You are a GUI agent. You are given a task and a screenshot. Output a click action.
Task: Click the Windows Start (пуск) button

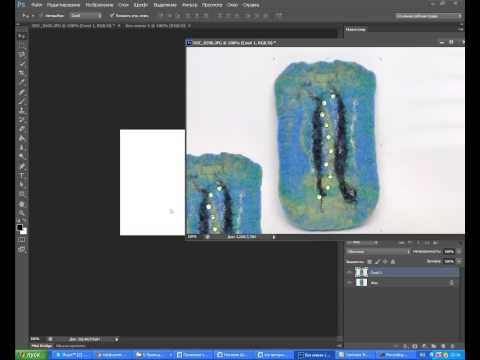(x=32, y=355)
